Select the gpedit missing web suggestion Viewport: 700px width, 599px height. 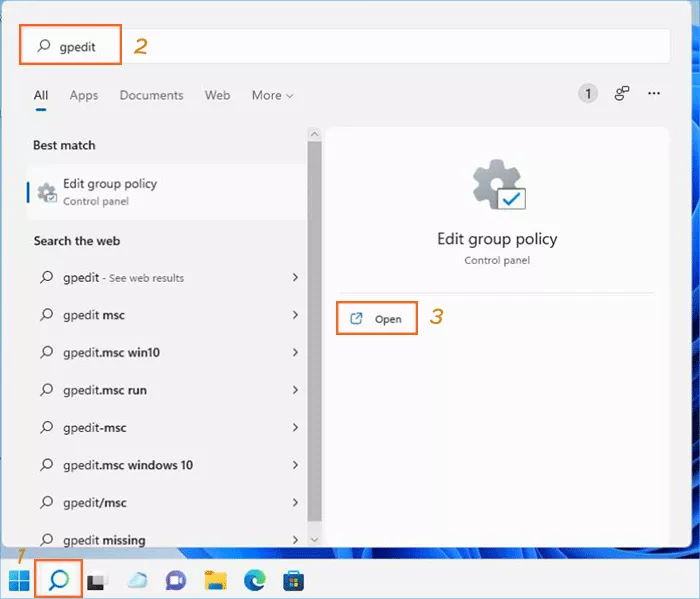[x=166, y=537]
